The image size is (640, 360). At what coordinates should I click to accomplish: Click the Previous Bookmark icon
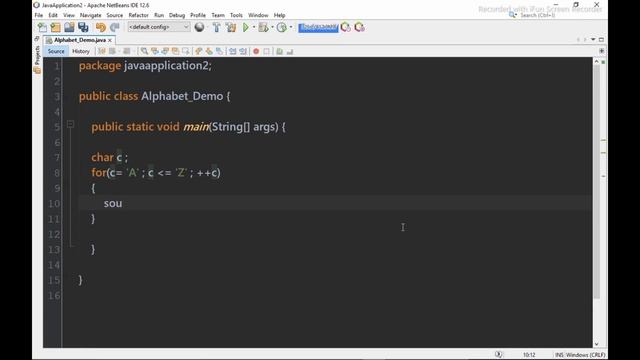coord(198,51)
